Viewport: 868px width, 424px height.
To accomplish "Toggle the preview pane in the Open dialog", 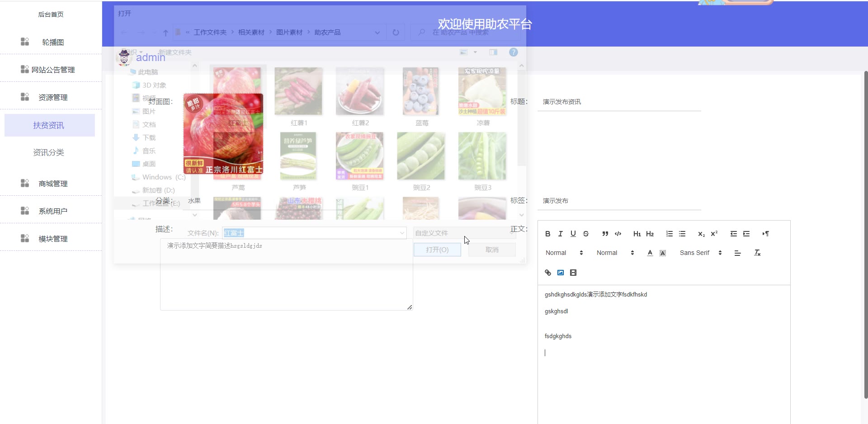I will [493, 52].
